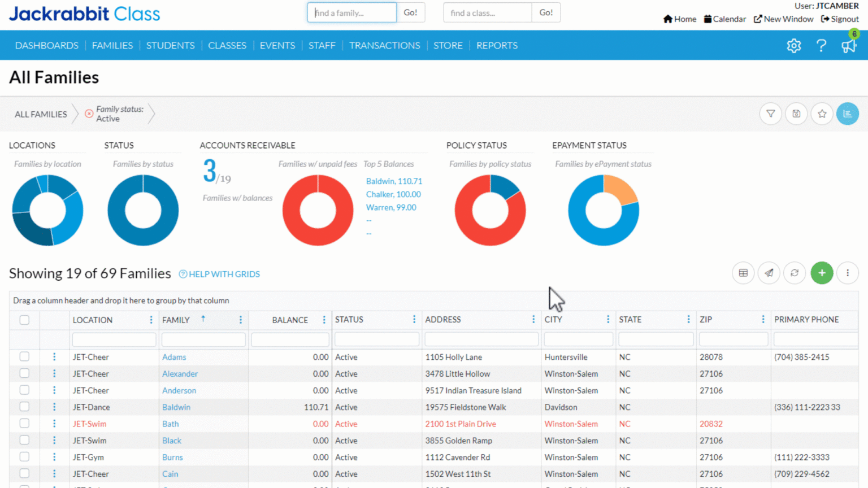Click the send message paper plane icon
Viewport: 868px width, 488px height.
[x=769, y=273]
